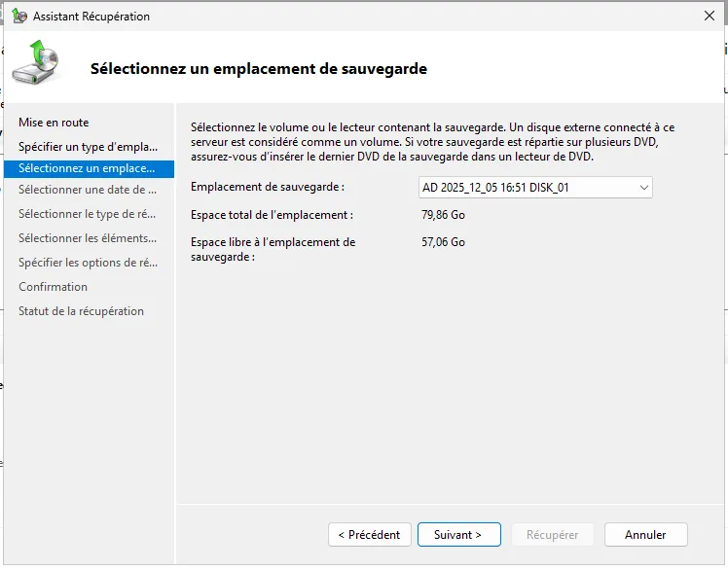The image size is (728, 569).
Task: Click the Sélectionner une date de sauvegarde step
Action: 88,190
